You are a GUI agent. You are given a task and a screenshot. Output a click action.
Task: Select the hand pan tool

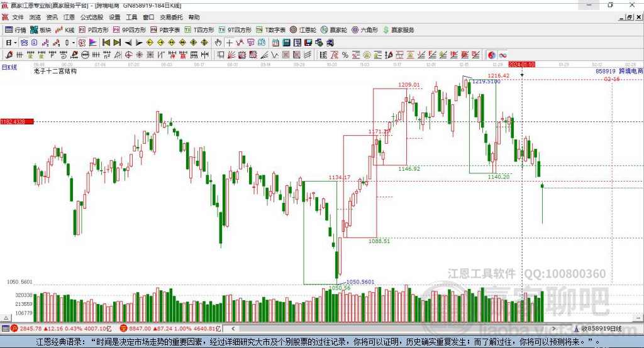tap(218, 43)
